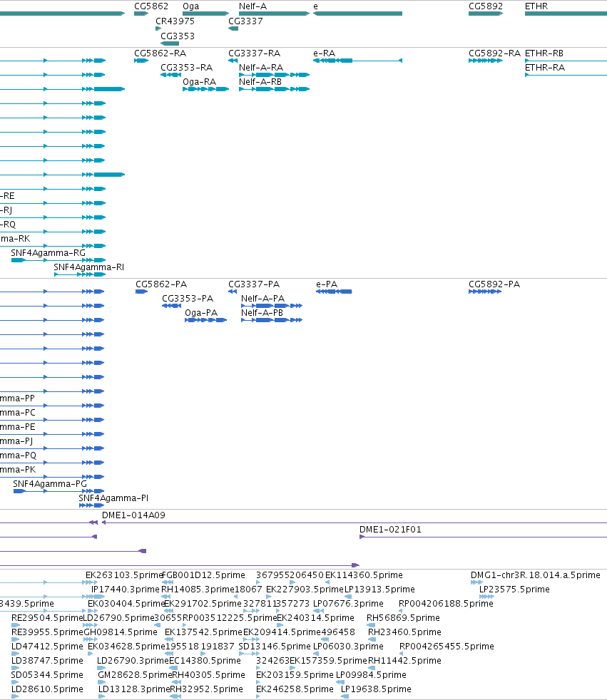Click the LD28610.5prime EST label

tap(47, 689)
